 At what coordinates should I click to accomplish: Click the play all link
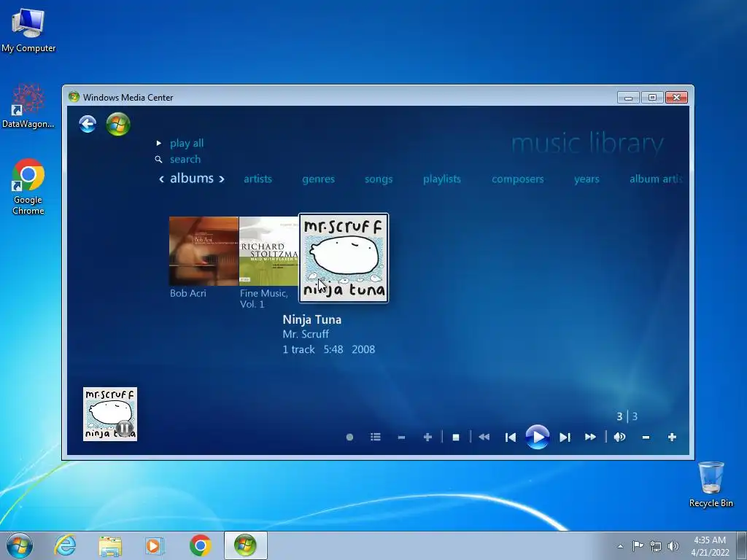click(x=187, y=144)
